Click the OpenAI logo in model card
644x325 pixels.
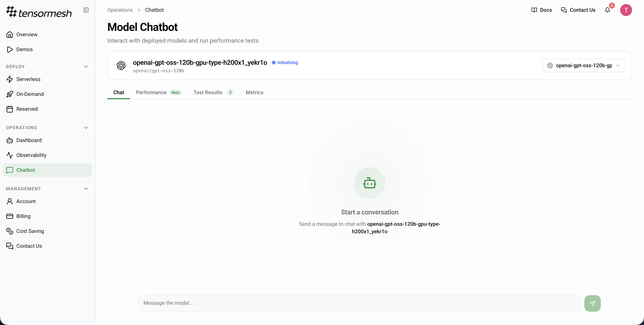pos(121,66)
